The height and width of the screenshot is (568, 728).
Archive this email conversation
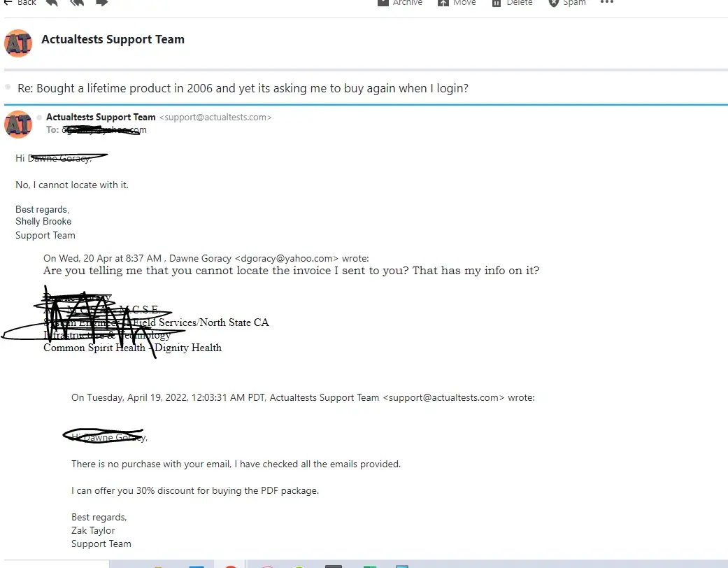tap(400, 3)
